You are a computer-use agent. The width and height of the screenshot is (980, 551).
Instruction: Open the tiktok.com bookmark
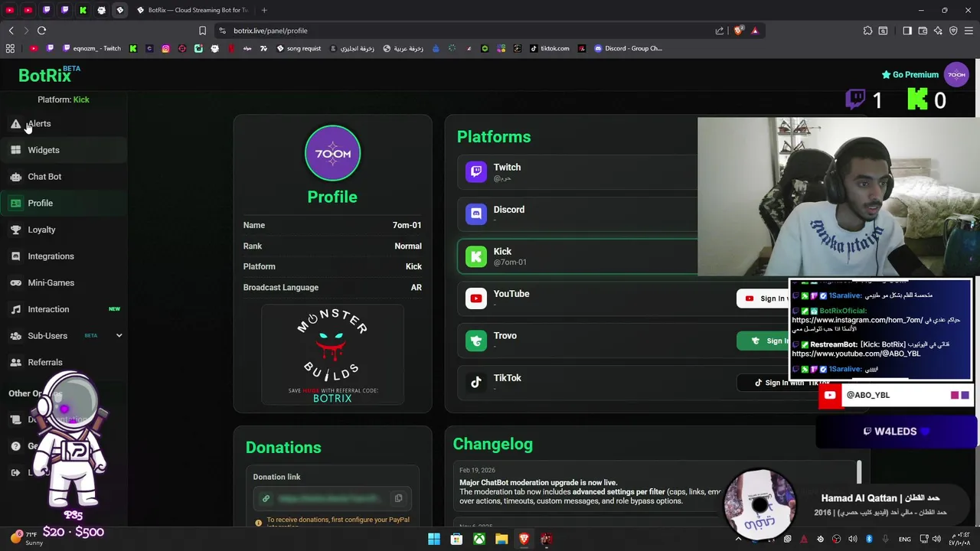(550, 48)
